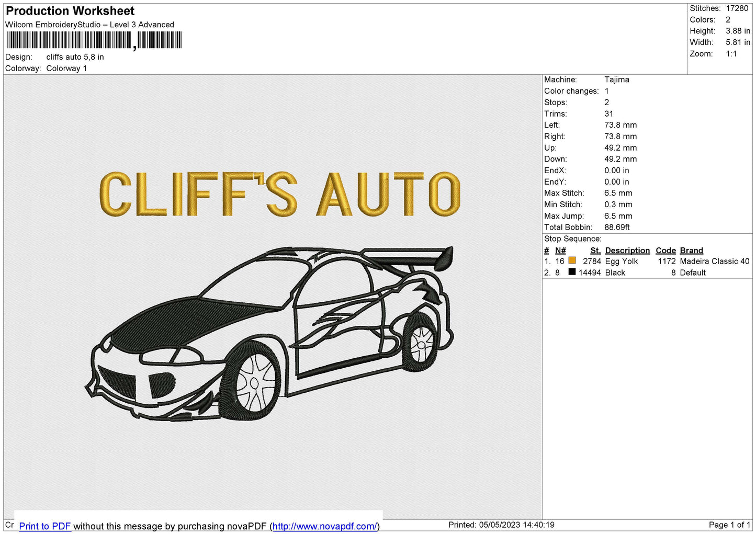Click the Code column header
756x534 pixels.
coord(665,251)
